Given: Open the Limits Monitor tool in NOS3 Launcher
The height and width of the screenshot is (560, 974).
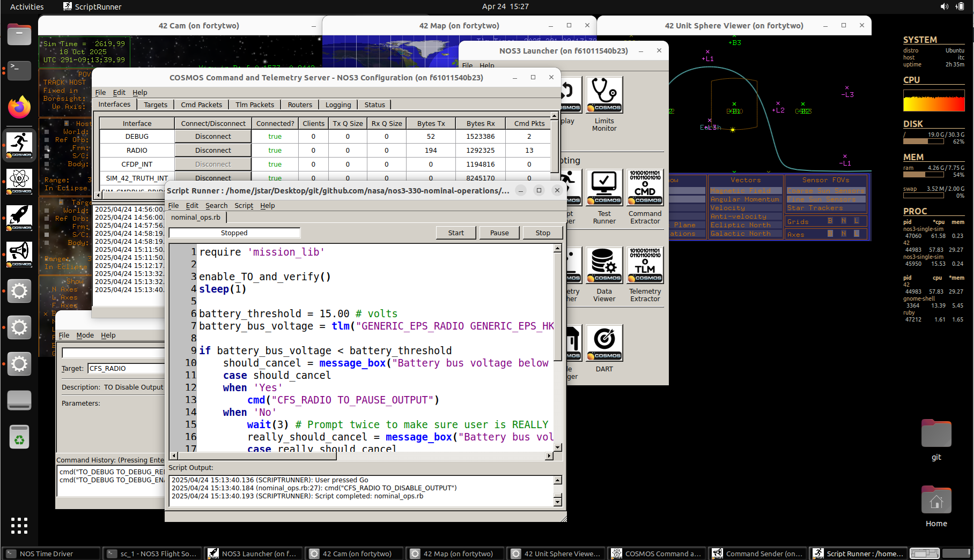Looking at the screenshot, I should tap(604, 95).
